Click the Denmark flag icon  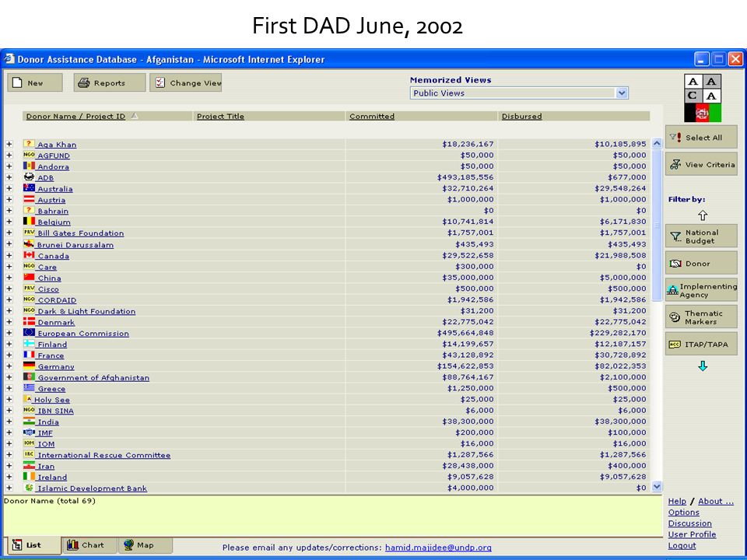(29, 321)
